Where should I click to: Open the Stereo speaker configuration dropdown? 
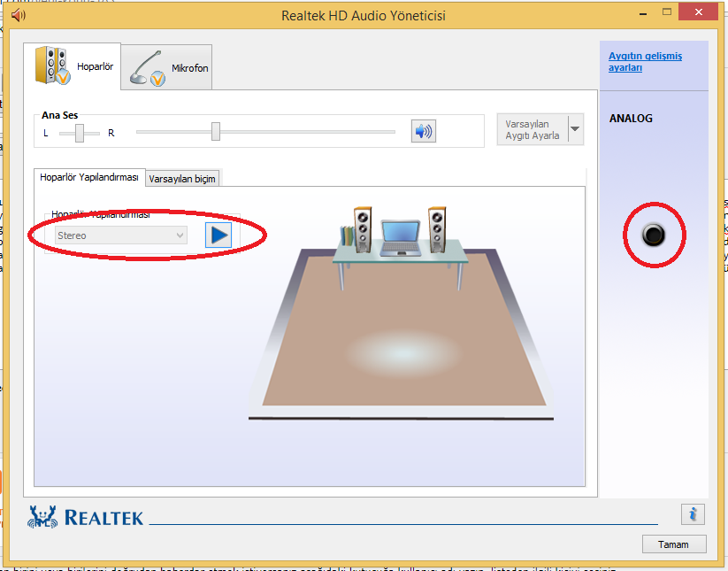(120, 235)
